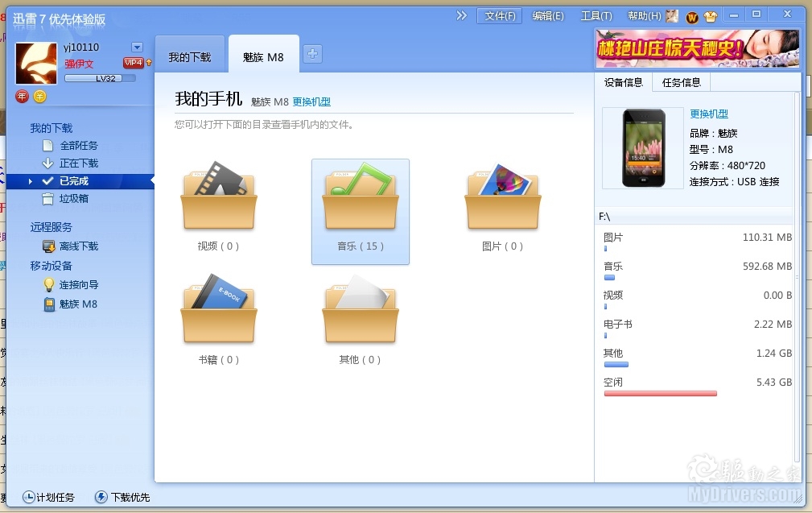Open the 其他 (0) folder
This screenshot has width=812, height=513.
click(361, 320)
